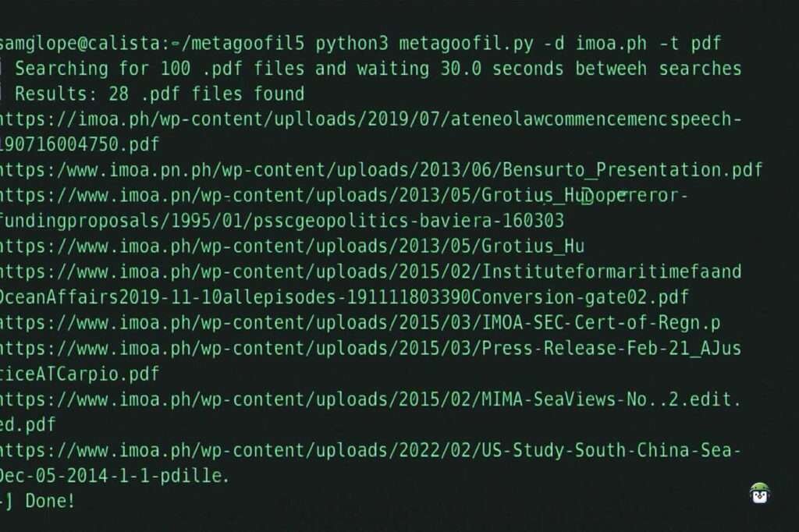Click the 190716004750.pdf filename line
Image resolution: width=799 pixels, height=532 pixels.
(x=80, y=145)
